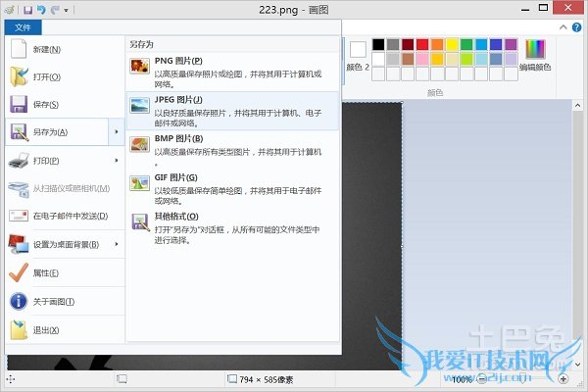Pick the purple color swatch

point(511,44)
